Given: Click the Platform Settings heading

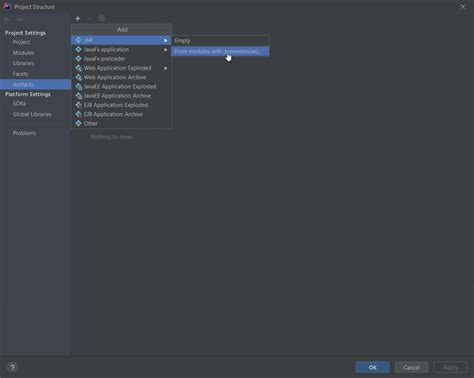Looking at the screenshot, I should point(28,94).
